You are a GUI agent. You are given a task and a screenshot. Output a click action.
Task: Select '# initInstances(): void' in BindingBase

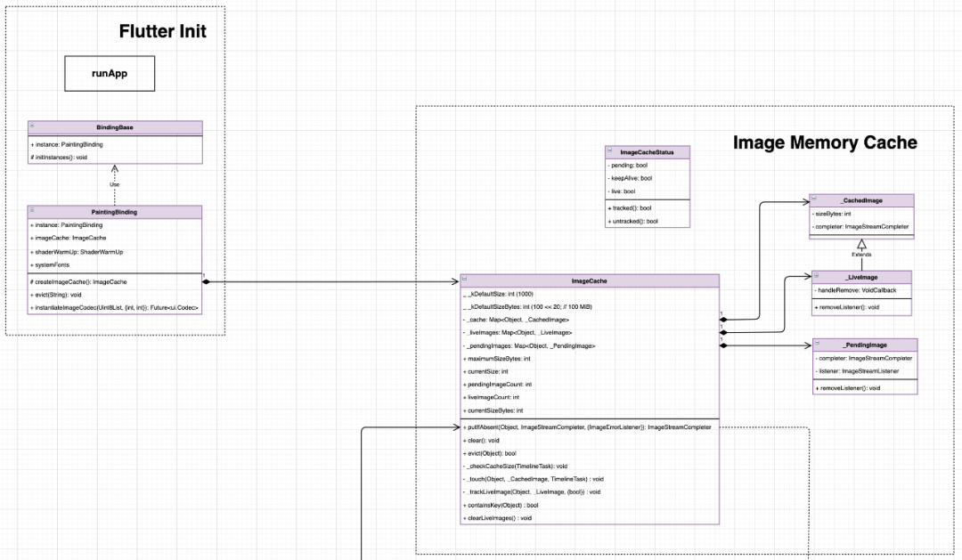[x=115, y=158]
